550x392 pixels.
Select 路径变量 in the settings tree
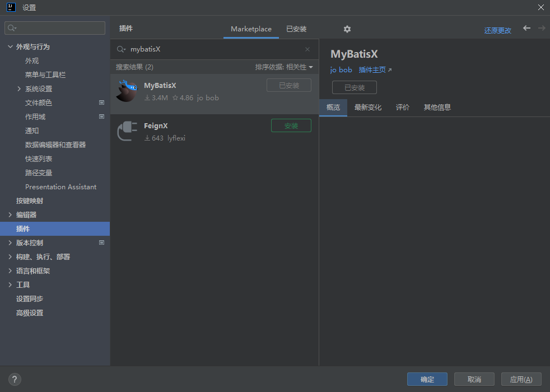point(39,173)
